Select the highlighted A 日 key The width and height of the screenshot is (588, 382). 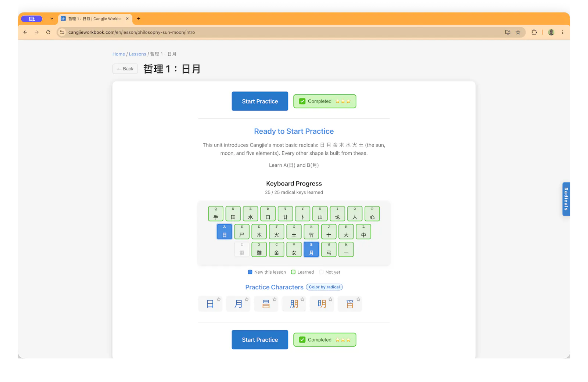pyautogui.click(x=225, y=232)
